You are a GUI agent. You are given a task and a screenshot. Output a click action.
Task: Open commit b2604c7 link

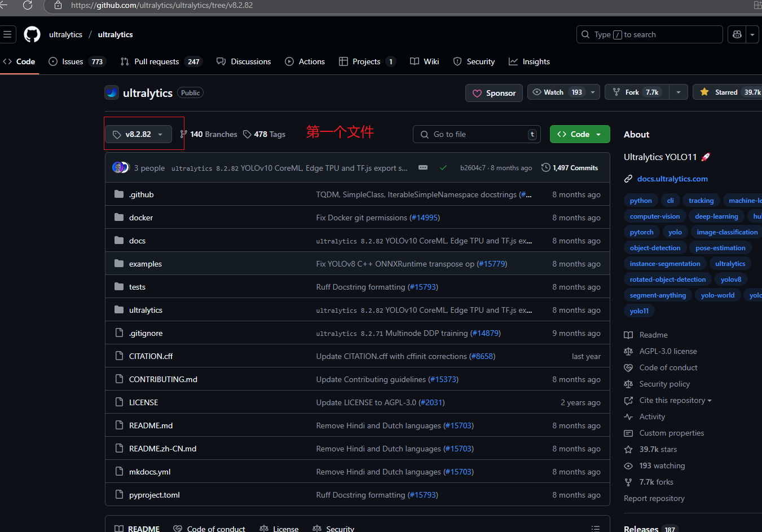tap(473, 168)
